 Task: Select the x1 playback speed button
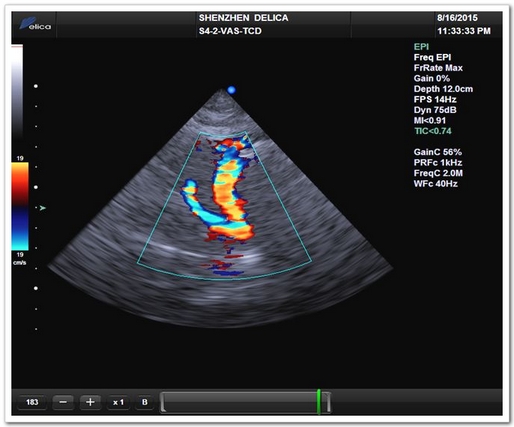(118, 402)
